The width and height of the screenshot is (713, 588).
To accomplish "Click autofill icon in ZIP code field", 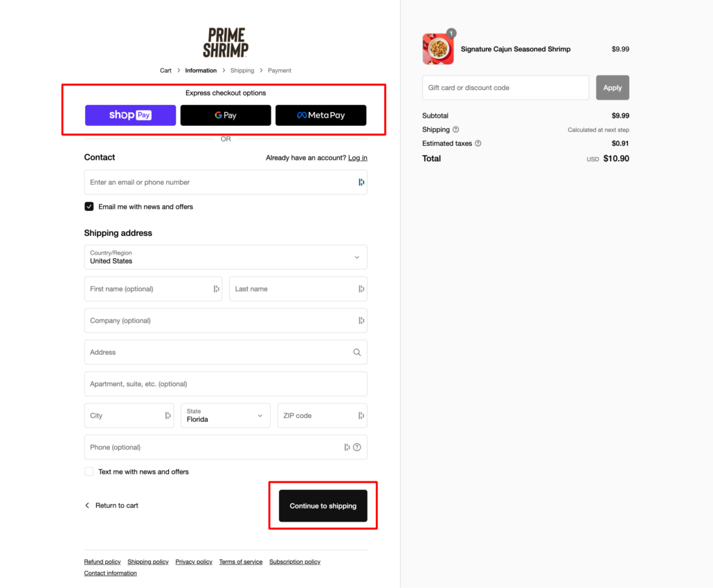I will click(361, 415).
